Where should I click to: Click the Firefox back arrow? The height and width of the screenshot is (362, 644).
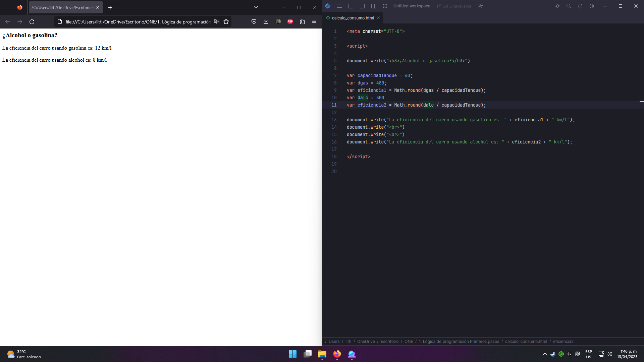8,22
